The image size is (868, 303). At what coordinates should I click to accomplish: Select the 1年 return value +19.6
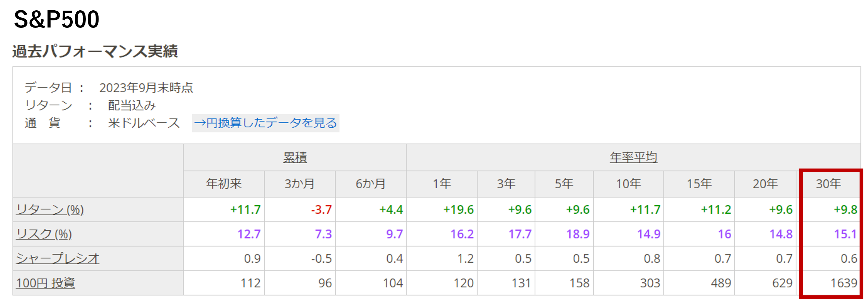(x=458, y=210)
